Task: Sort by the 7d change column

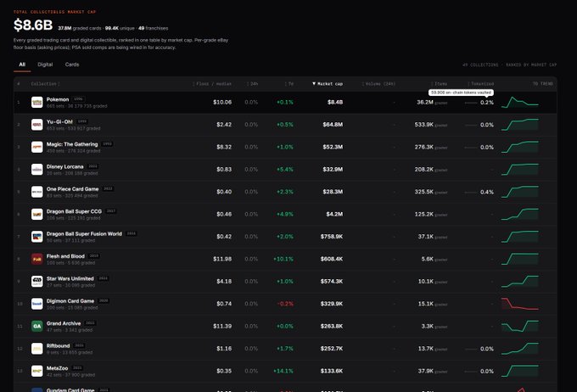Action: pos(289,84)
